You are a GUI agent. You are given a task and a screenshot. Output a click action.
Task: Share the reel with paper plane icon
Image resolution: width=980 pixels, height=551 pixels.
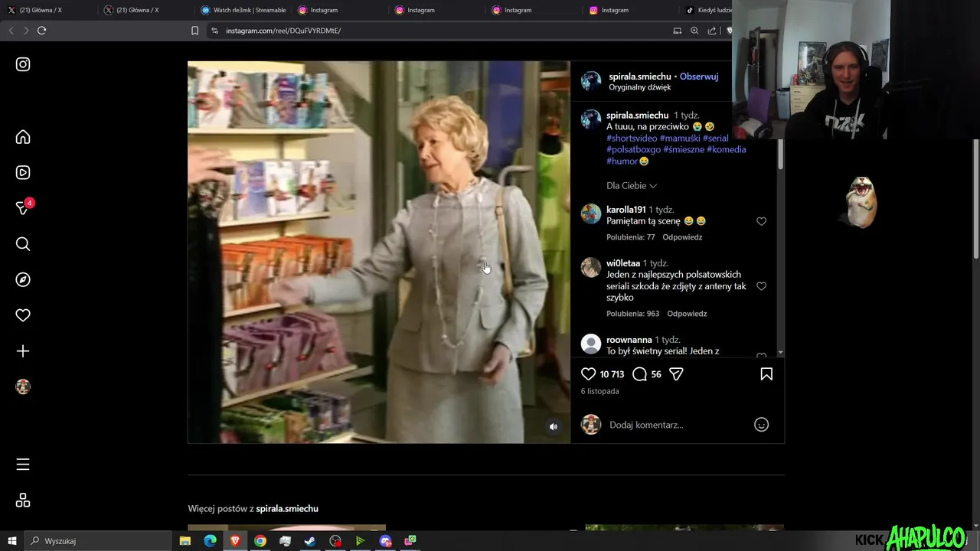click(676, 374)
